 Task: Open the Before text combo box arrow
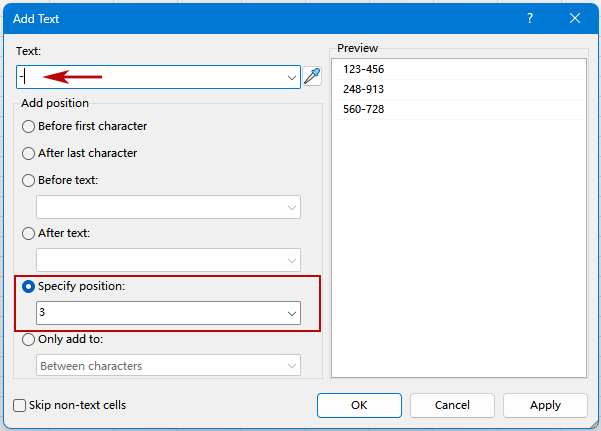coord(292,207)
